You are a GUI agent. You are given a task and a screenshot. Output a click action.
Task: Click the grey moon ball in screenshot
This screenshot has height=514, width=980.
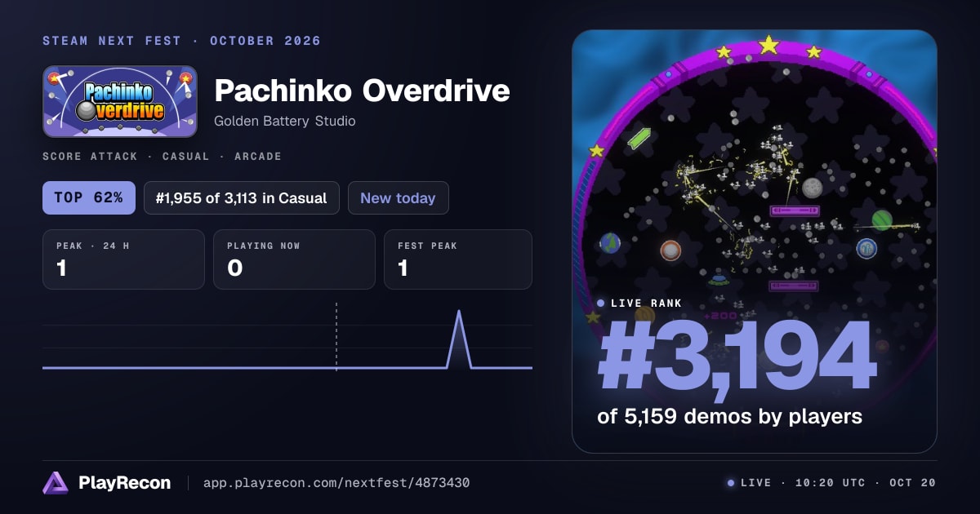tap(812, 188)
